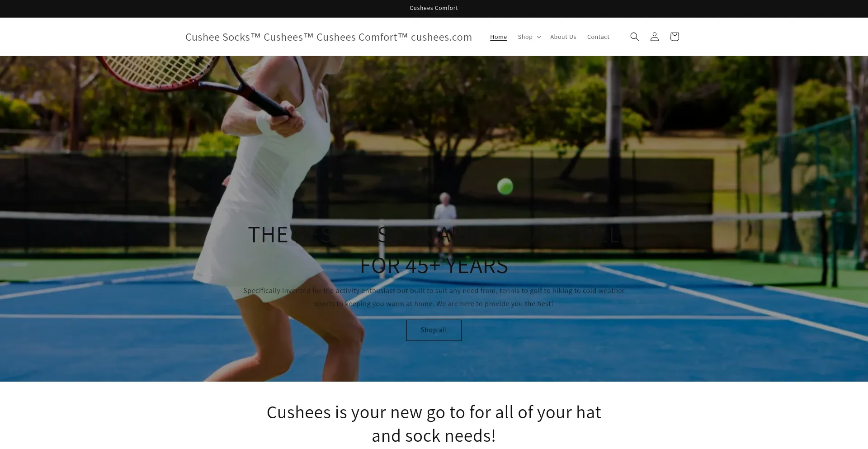
Task: Open the Shop navigation menu
Action: pos(529,37)
